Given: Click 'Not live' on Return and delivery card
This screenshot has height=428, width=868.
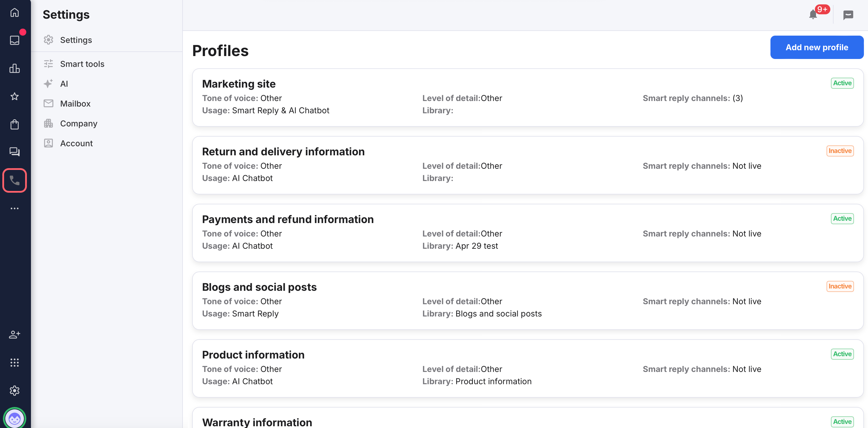Looking at the screenshot, I should pyautogui.click(x=747, y=166).
